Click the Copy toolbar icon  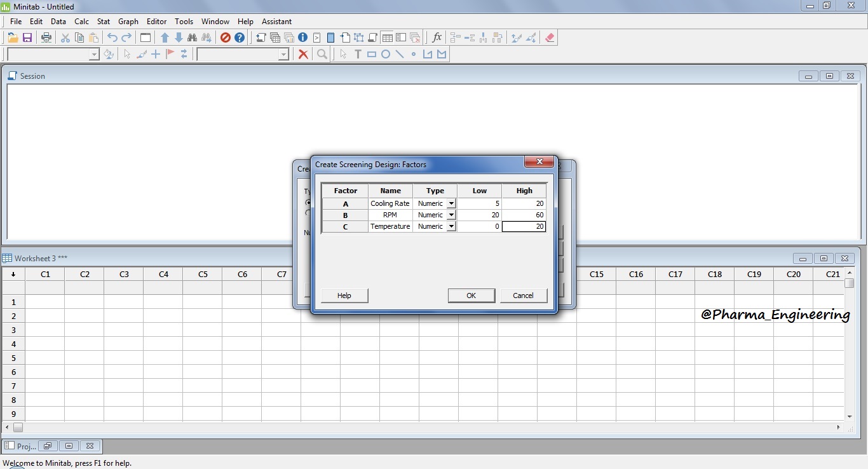pos(79,37)
